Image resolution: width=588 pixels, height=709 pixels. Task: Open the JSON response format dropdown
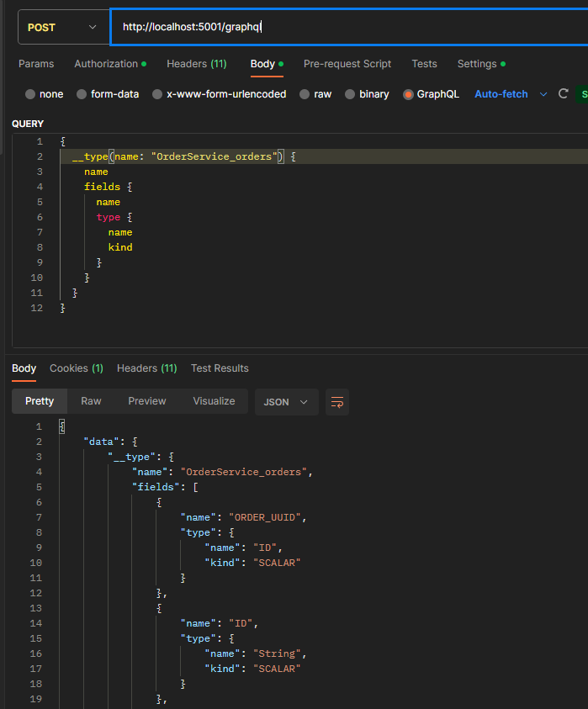click(x=286, y=401)
